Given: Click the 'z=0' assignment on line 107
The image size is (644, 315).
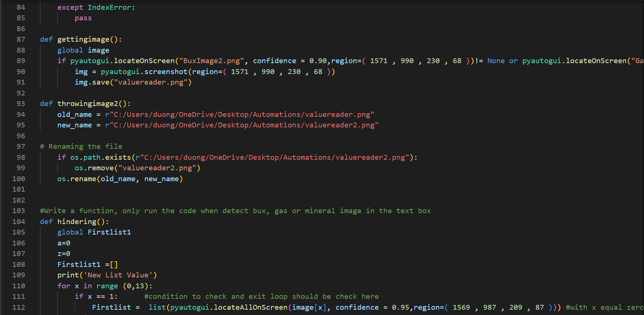Looking at the screenshot, I should coord(64,254).
